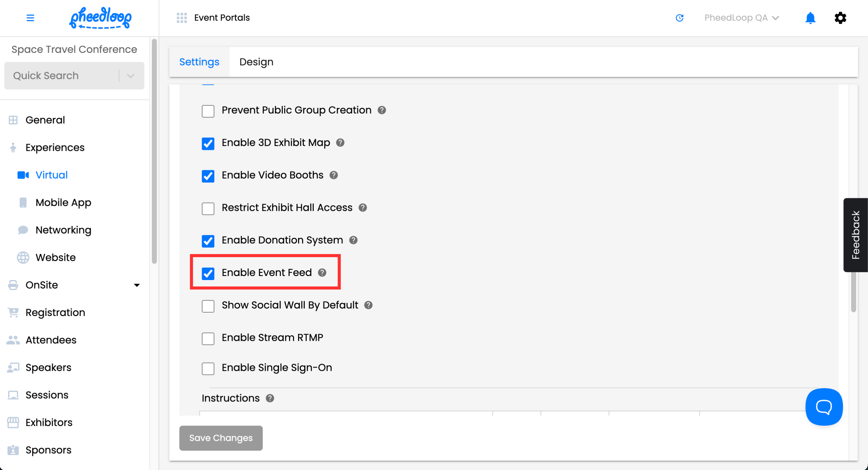Check Enable Single Sign-On
The image size is (868, 470).
point(208,369)
